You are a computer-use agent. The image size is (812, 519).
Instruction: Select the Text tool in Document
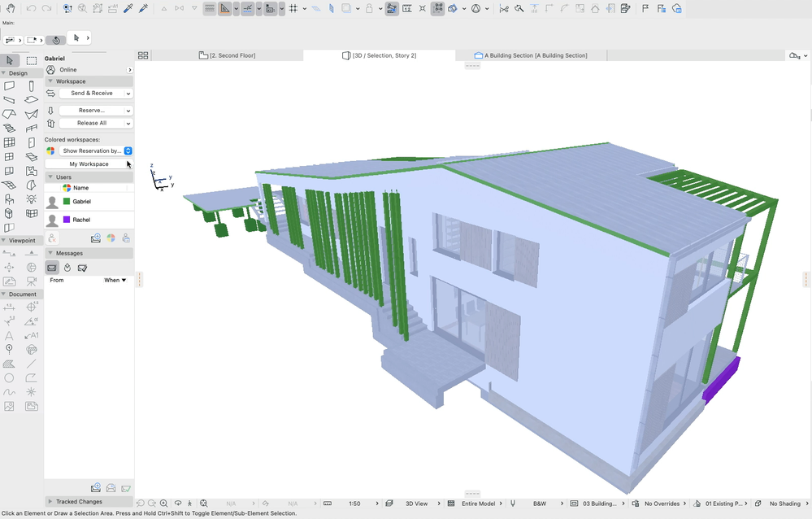9,335
